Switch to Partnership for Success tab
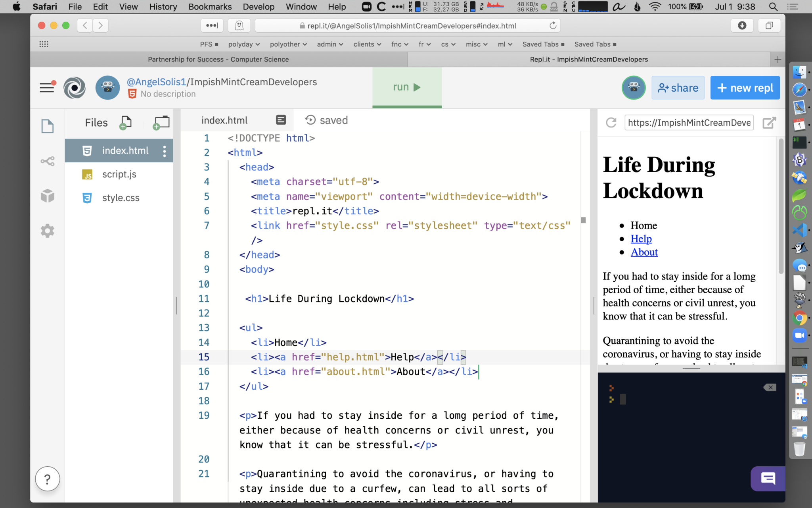The image size is (812, 508). (x=218, y=59)
